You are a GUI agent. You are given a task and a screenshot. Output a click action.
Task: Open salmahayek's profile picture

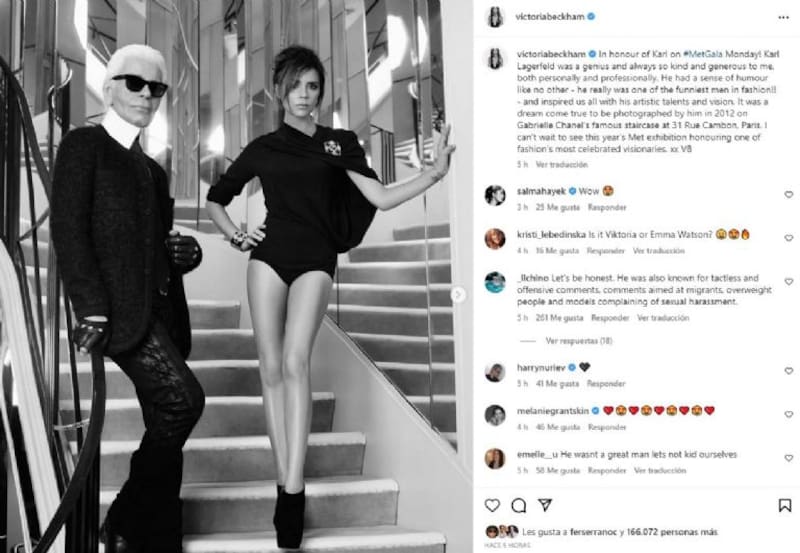(495, 195)
